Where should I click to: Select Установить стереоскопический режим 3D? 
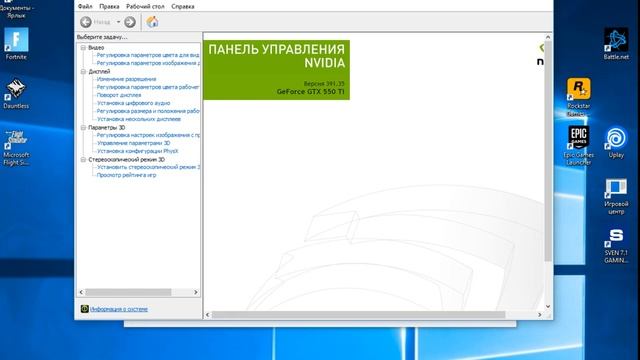tap(148, 167)
